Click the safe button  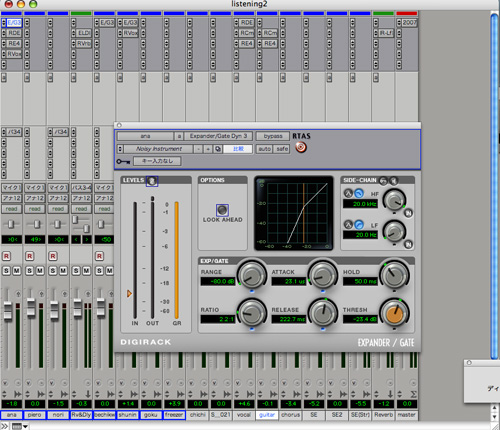(282, 149)
